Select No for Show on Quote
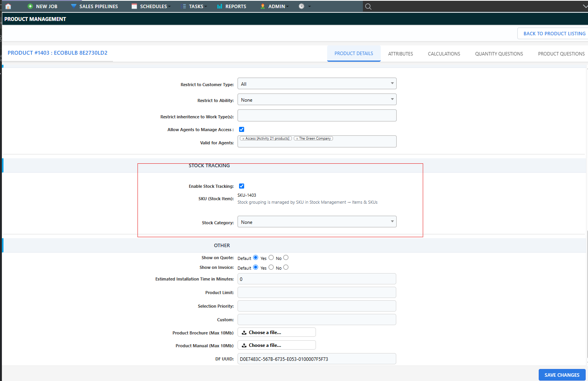The width and height of the screenshot is (588, 381). [286, 258]
